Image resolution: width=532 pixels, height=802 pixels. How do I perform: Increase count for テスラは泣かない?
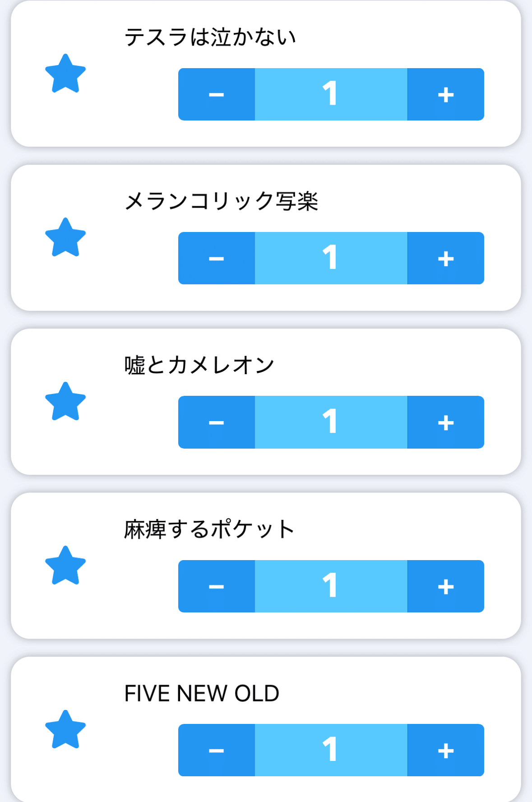coord(445,94)
